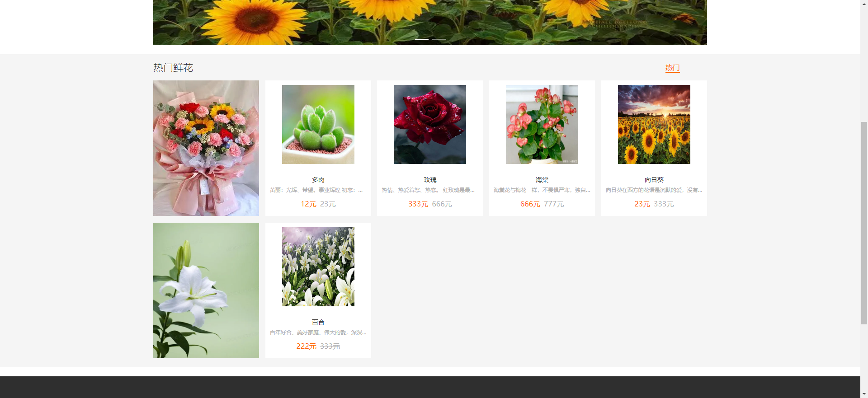Click the 向日葵 product title
Viewport: 868px width, 398px height.
coord(654,180)
